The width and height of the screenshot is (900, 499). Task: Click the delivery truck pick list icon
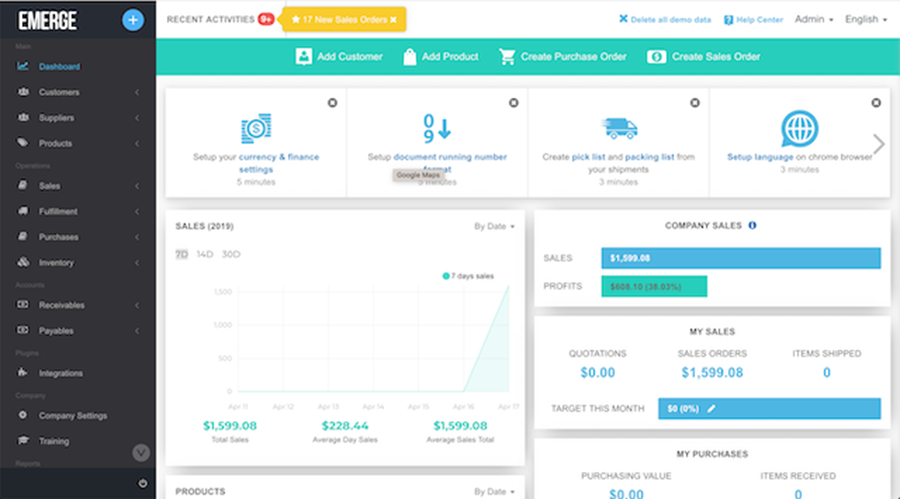[x=618, y=128]
